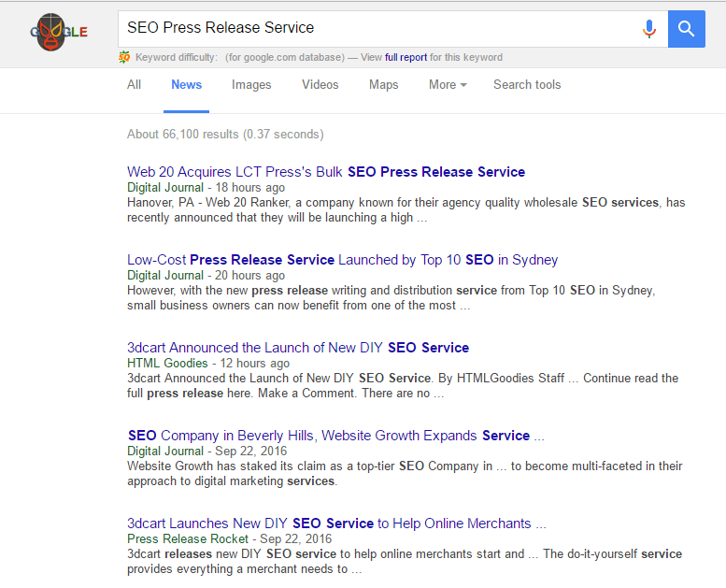Click the blue search magnifier button
Viewport: 726px width, 588px height.
pyautogui.click(x=686, y=29)
